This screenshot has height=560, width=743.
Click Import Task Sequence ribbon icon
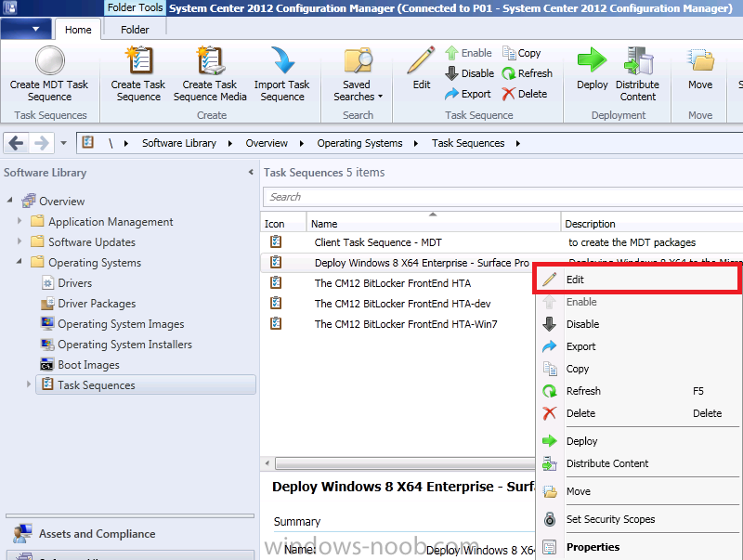coord(282,60)
